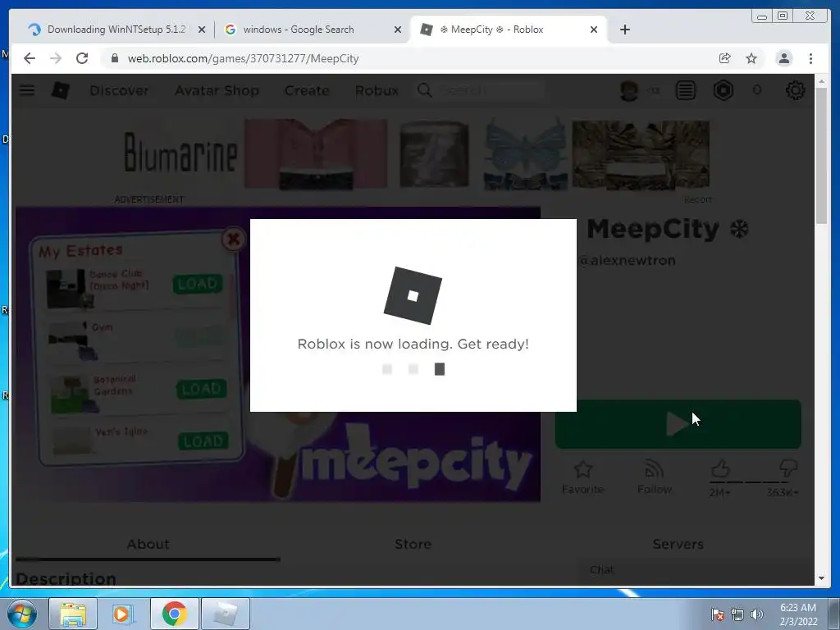Favorite the game with the star icon
840x630 pixels.
click(x=583, y=477)
